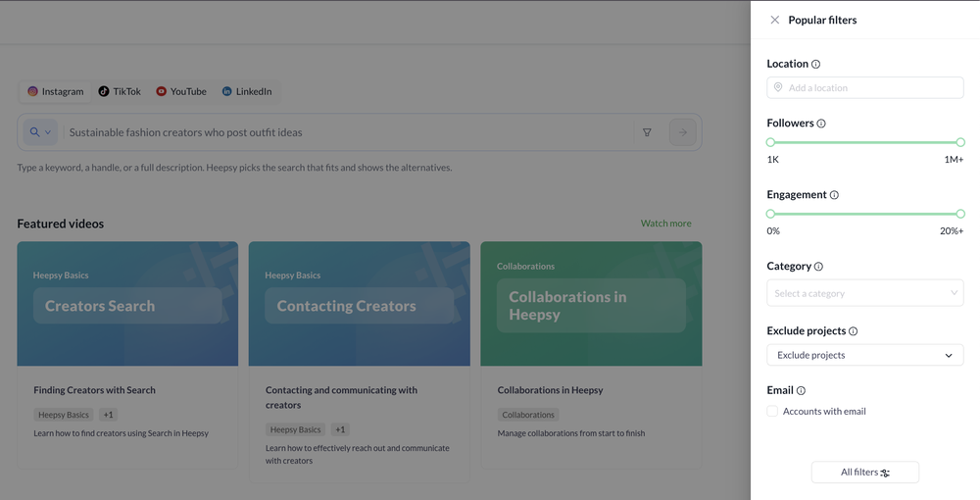Viewport: 980px width, 500px height.
Task: Click the location pin icon in Location field
Action: click(x=778, y=87)
